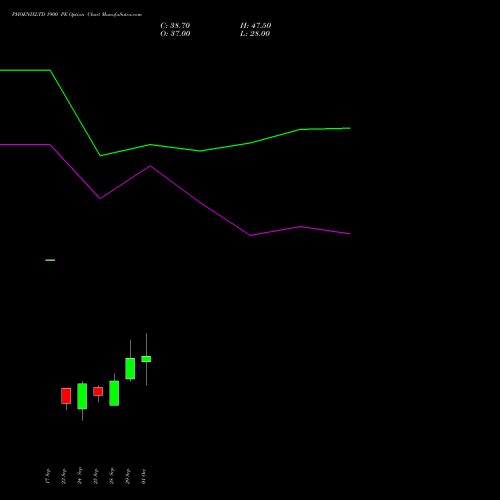Select the 28 Sep green candlestick

[114, 393]
